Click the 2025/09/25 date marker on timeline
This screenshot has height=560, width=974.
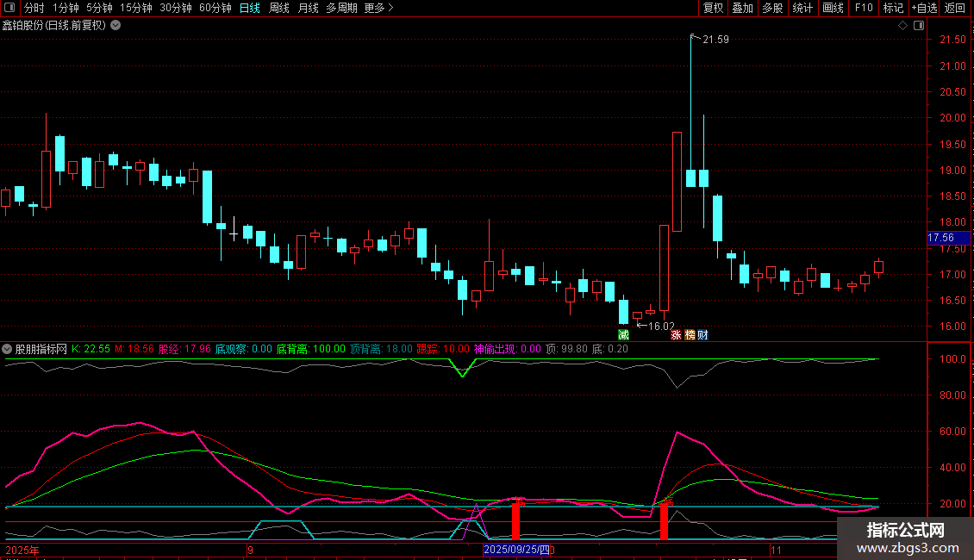pyautogui.click(x=516, y=549)
